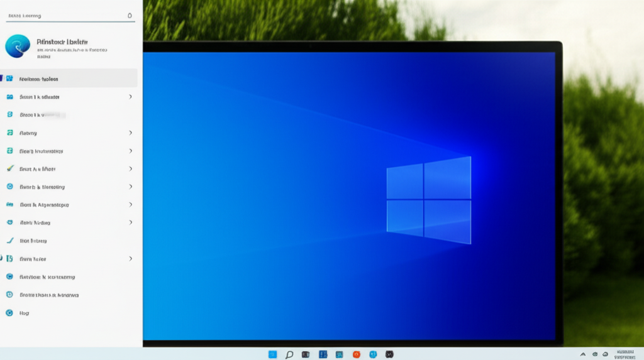644x360 pixels.
Task: Launch the orange-red circular app in taskbar
Action: click(357, 354)
